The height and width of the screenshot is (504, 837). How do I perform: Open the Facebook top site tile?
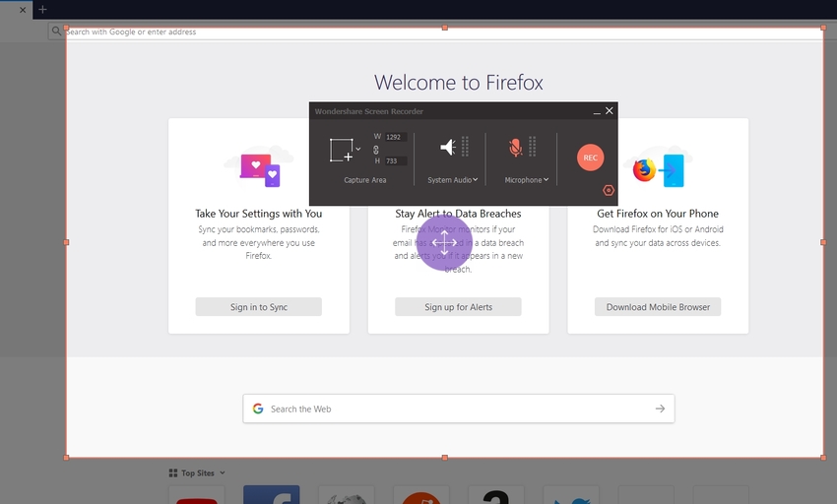click(271, 495)
